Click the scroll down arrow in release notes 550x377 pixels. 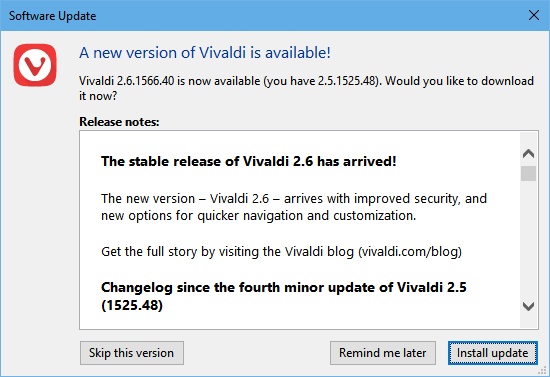tap(528, 306)
